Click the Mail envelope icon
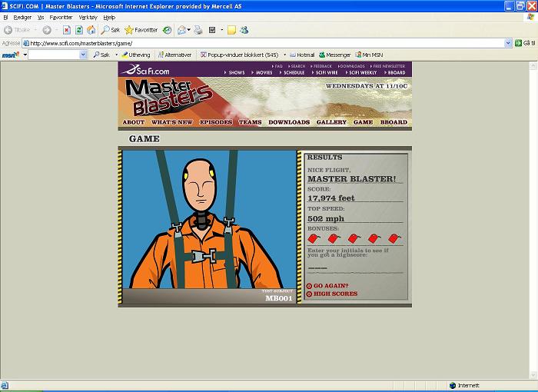The width and height of the screenshot is (538, 392). 181,30
